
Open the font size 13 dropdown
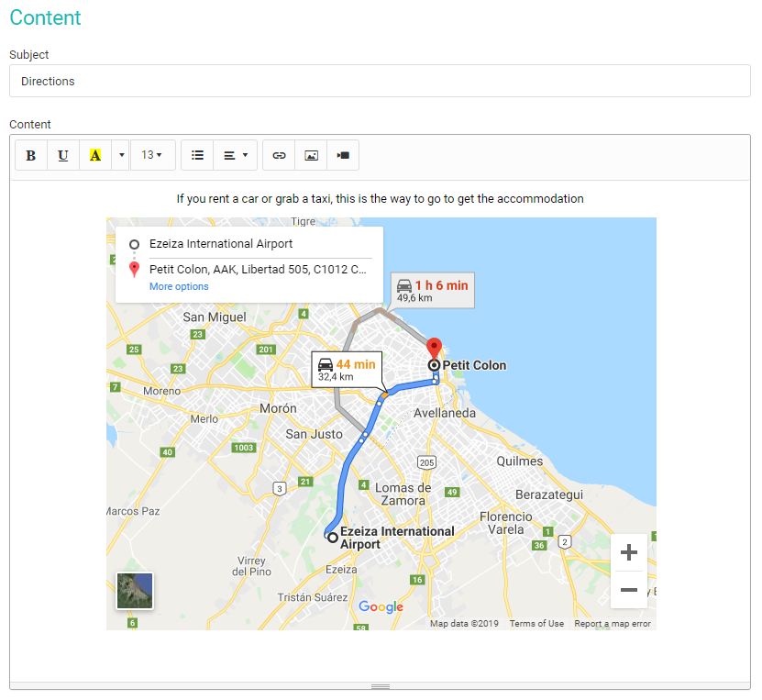point(152,156)
